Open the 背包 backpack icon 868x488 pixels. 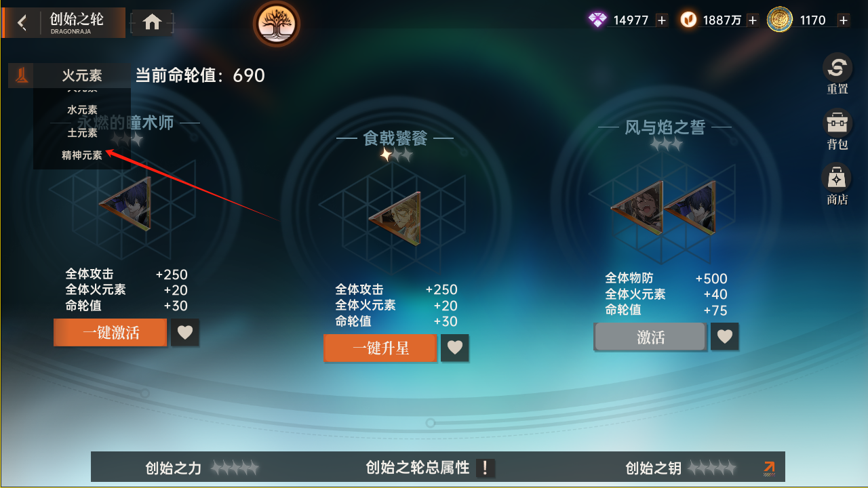[x=837, y=129]
